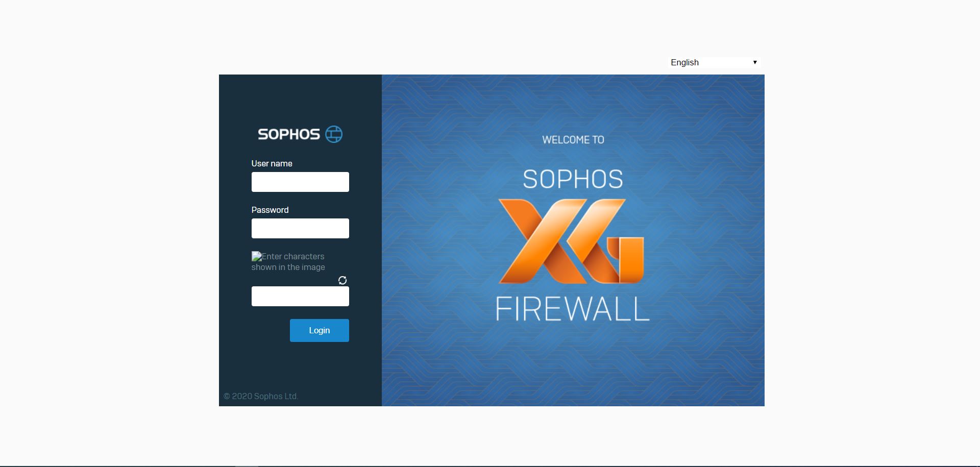Click the SOPHOS wordmark above User name
The height and width of the screenshot is (467, 980).
coord(289,134)
